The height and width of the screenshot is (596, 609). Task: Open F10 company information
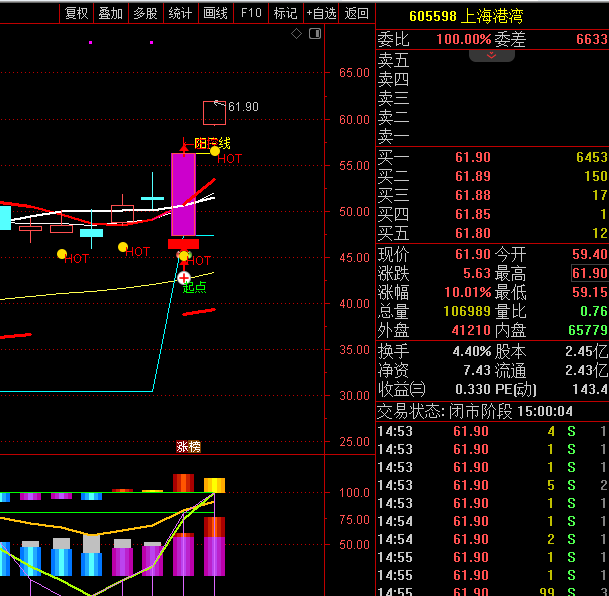pyautogui.click(x=251, y=13)
